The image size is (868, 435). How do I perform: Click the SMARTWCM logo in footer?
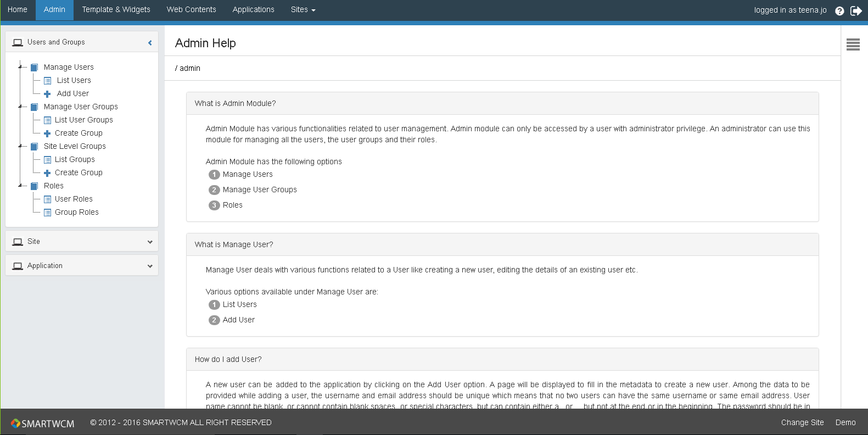tap(42, 423)
